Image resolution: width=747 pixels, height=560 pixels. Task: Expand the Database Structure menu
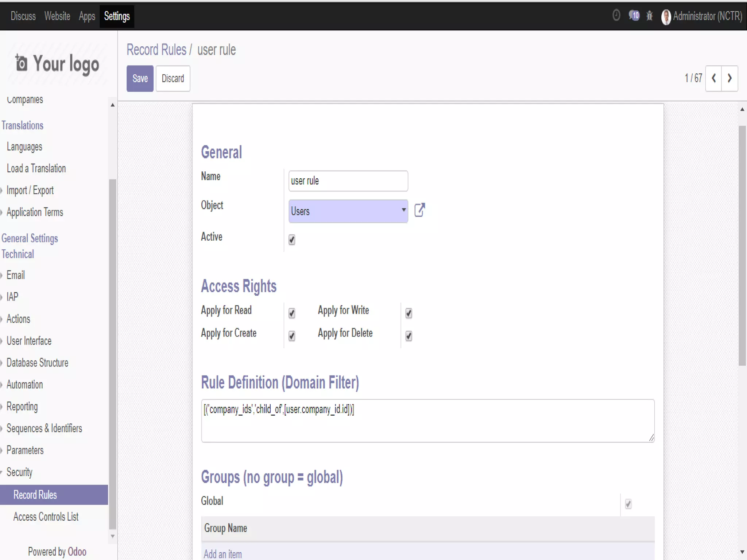37,363
